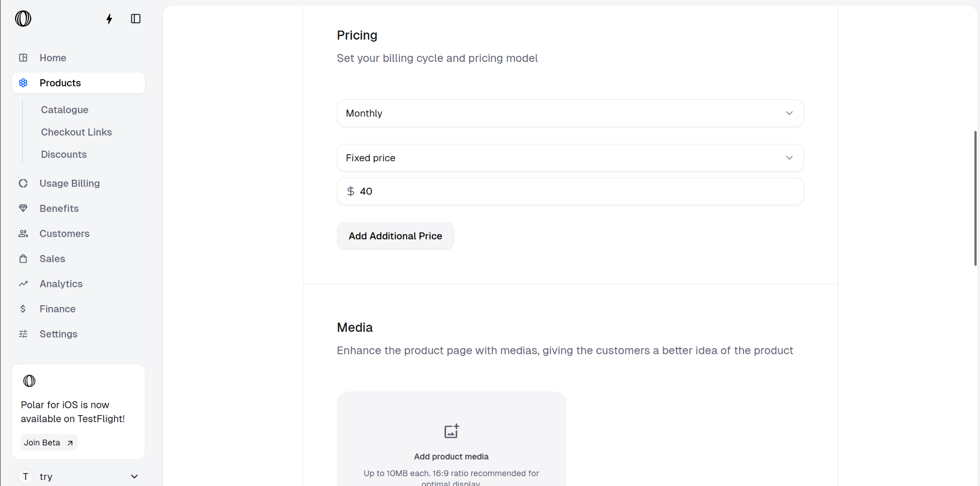
Task: Focus the price amount input field
Action: [575, 191]
